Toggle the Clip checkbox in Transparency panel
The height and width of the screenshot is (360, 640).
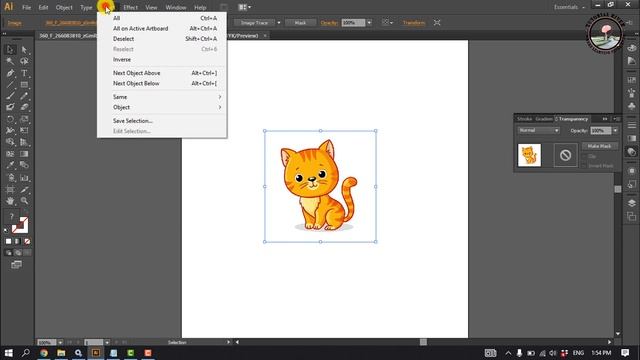click(584, 156)
